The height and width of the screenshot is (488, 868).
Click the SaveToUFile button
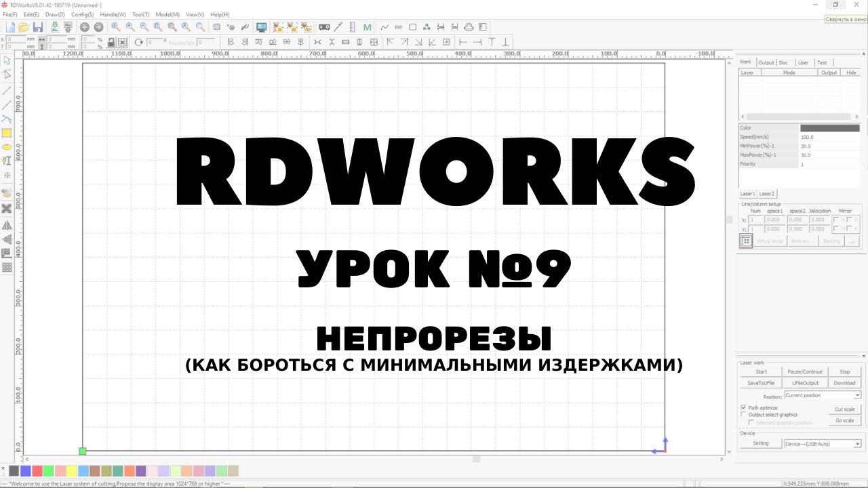point(762,383)
